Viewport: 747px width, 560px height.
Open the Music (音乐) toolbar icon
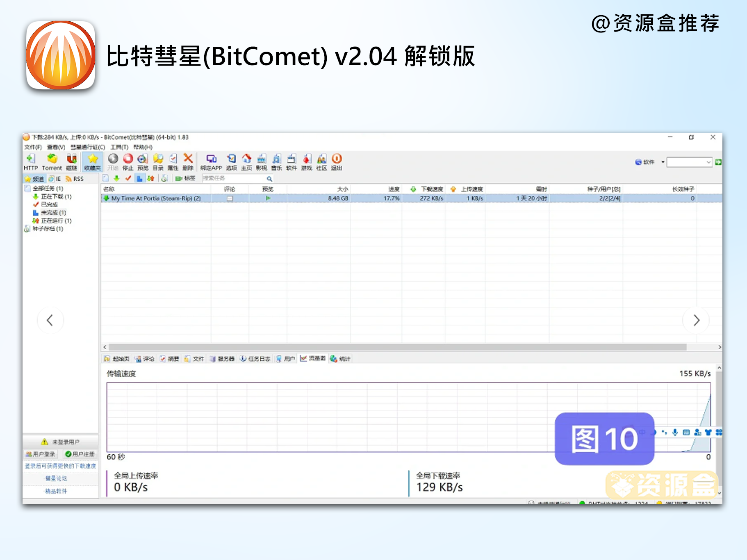coord(277,162)
